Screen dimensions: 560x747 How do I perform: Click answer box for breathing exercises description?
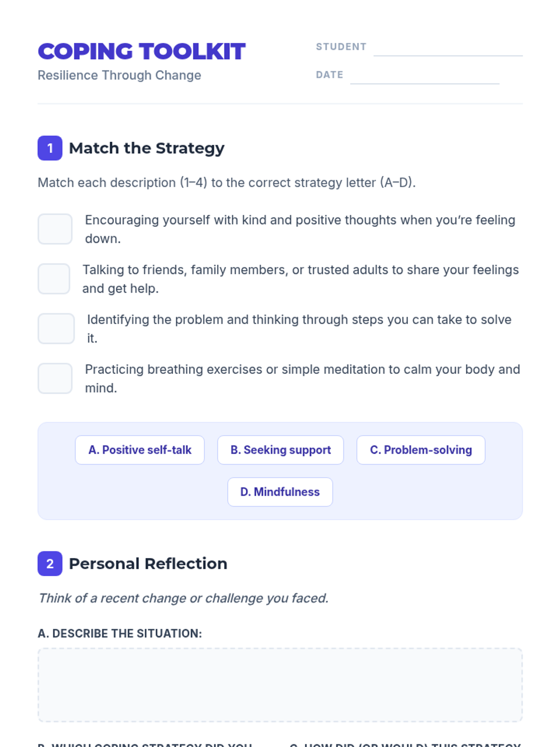(55, 379)
